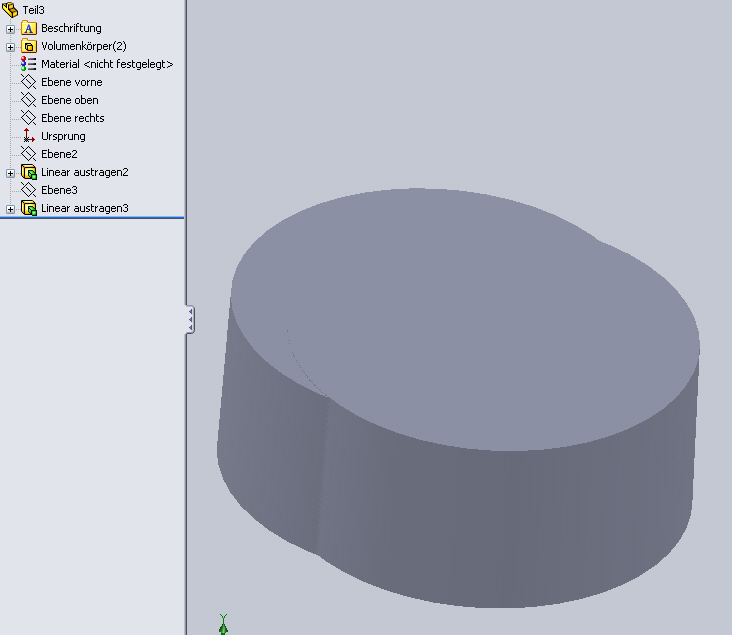Click the Volumenkörper(2) folder icon
Viewport: 732px width, 635px height.
[28, 46]
